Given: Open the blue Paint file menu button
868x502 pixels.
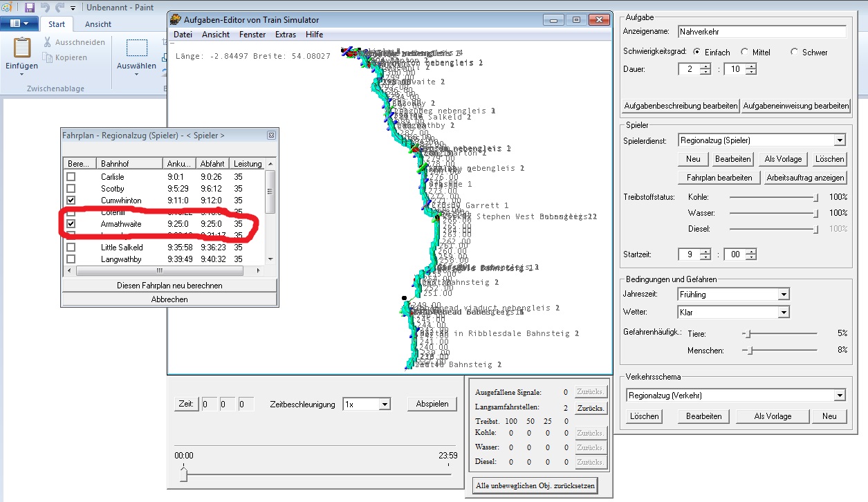Looking at the screenshot, I should click(19, 24).
